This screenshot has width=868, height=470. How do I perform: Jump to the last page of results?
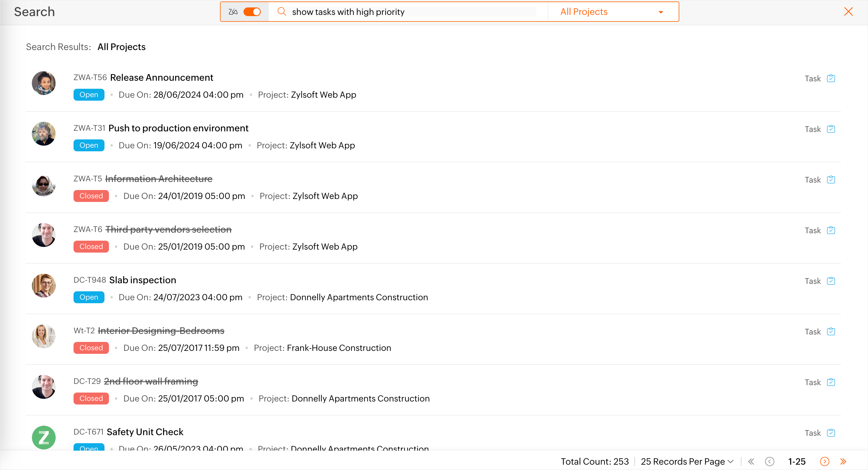pyautogui.click(x=843, y=461)
